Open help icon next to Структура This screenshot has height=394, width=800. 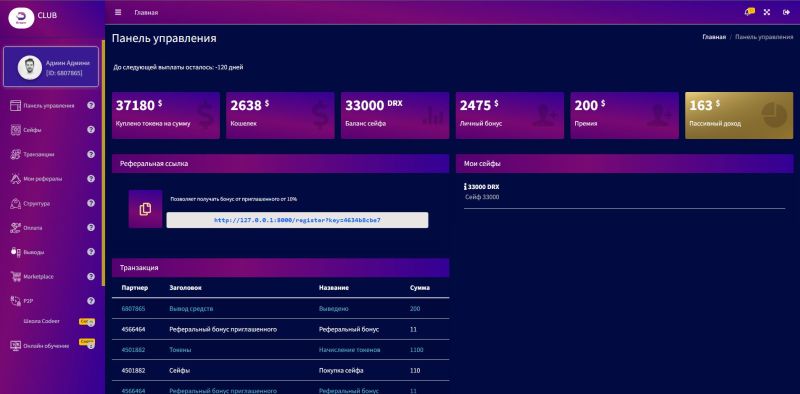[91, 203]
